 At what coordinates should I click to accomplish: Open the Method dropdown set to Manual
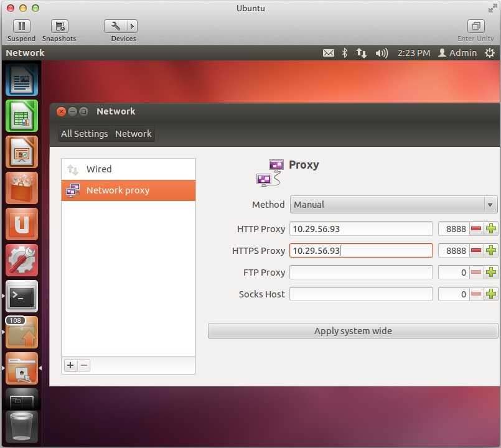tap(393, 205)
